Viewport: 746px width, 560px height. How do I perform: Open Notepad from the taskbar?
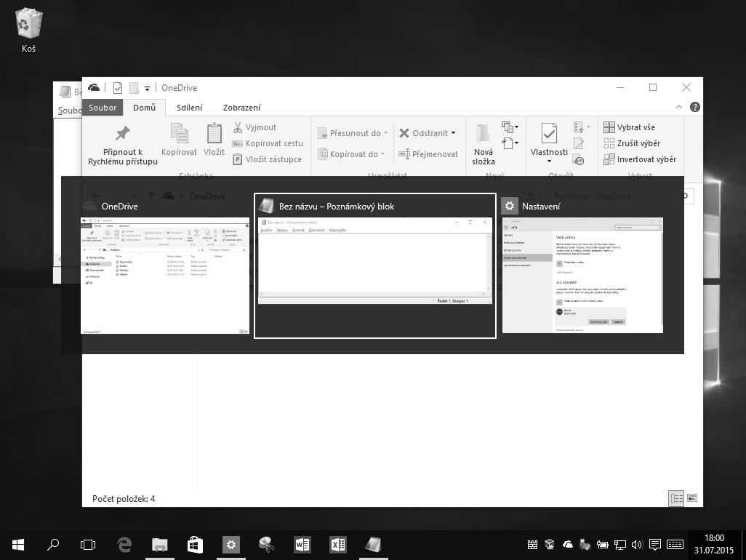(x=374, y=545)
